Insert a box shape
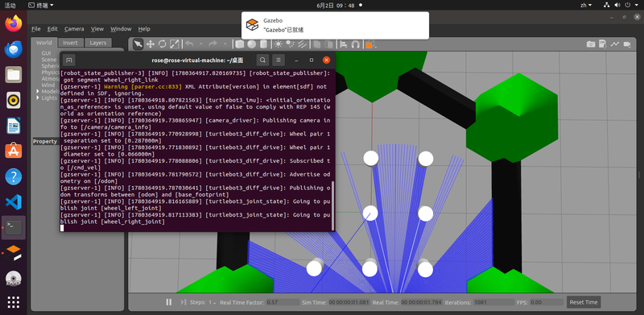The image size is (644, 315). (240, 44)
